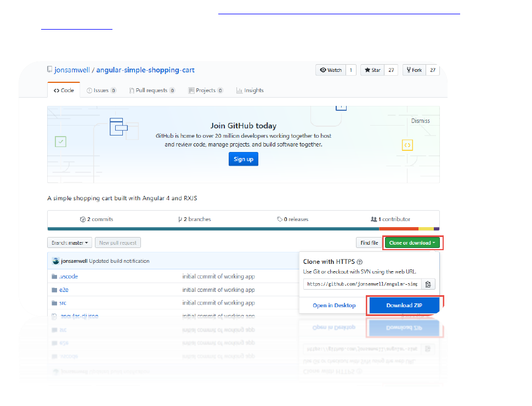532x406 pixels.
Task: Select the HTTPS clone URL field
Action: pyautogui.click(x=363, y=284)
